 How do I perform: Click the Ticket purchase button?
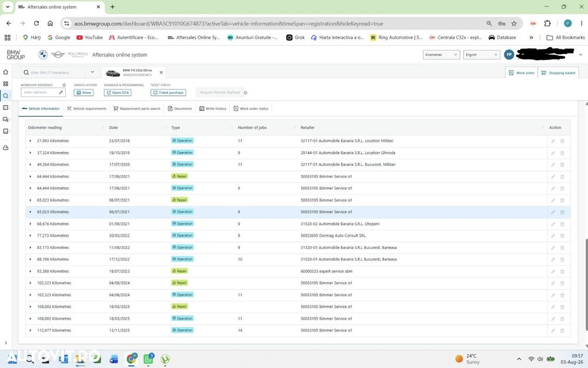[168, 92]
